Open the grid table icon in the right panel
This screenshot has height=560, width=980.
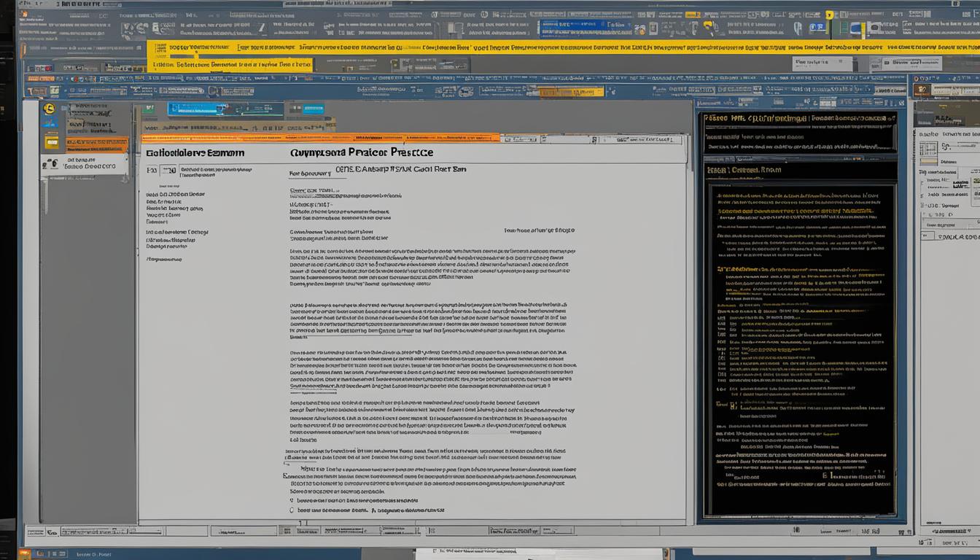click(928, 149)
